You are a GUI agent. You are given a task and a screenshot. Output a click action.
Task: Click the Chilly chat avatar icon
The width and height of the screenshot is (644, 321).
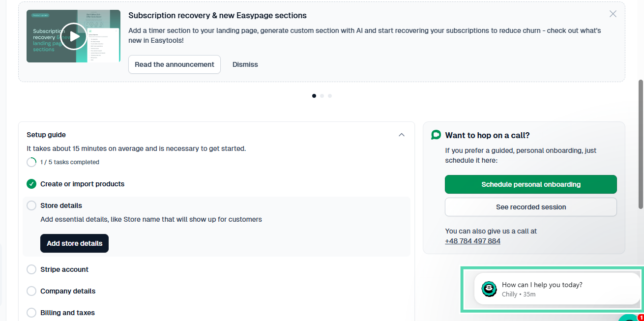(489, 289)
